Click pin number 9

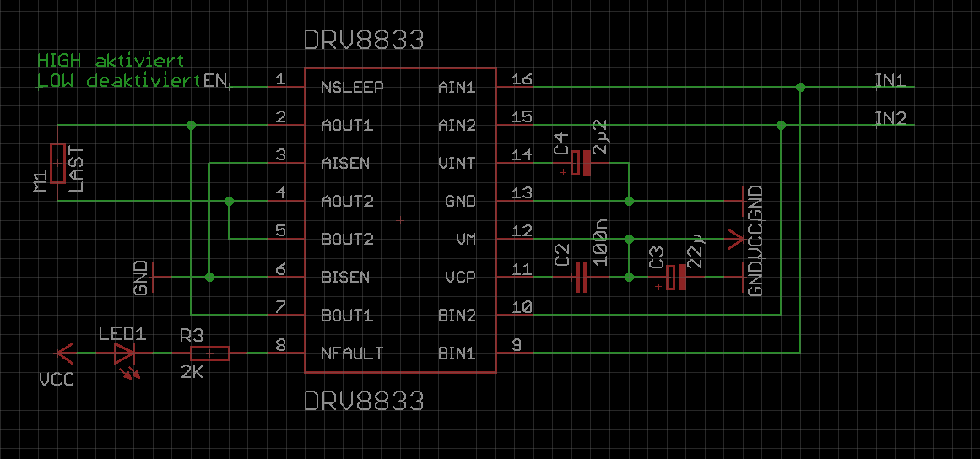tap(517, 346)
